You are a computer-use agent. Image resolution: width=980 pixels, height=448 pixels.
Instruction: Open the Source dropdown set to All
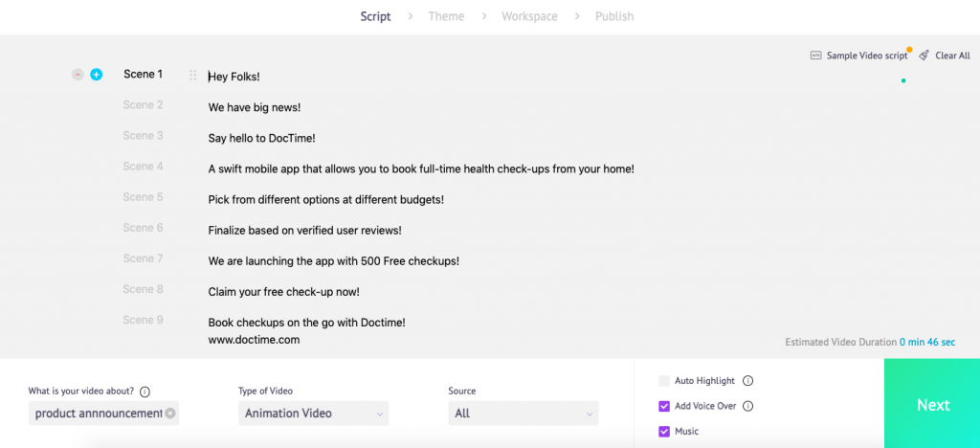pos(523,413)
